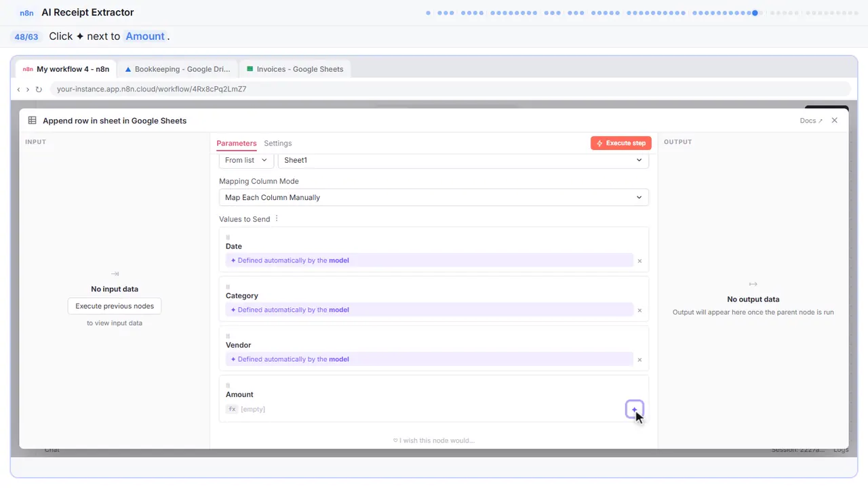Click the Date model-defined value field

[x=429, y=260]
